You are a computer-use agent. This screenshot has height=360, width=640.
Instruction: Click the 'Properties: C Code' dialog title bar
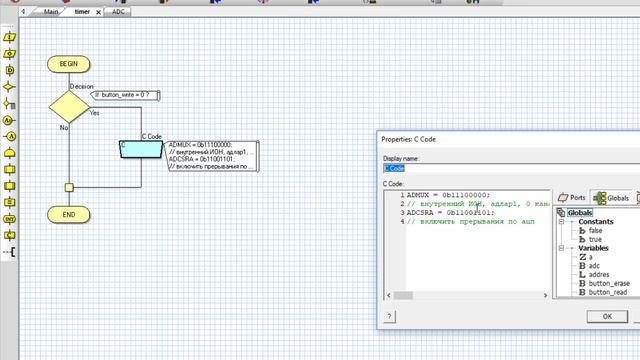coord(509,139)
